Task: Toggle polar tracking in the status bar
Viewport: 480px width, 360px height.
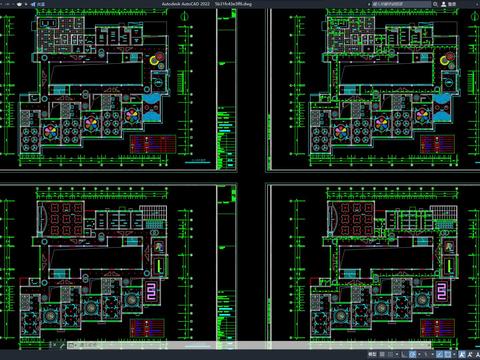Action: click(412, 354)
